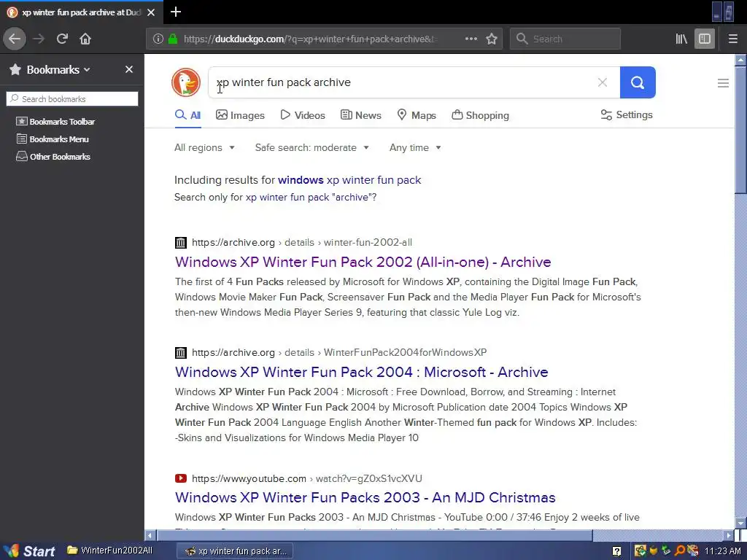Image resolution: width=747 pixels, height=560 pixels.
Task: Click the Search bookmarks field
Action: (x=72, y=99)
